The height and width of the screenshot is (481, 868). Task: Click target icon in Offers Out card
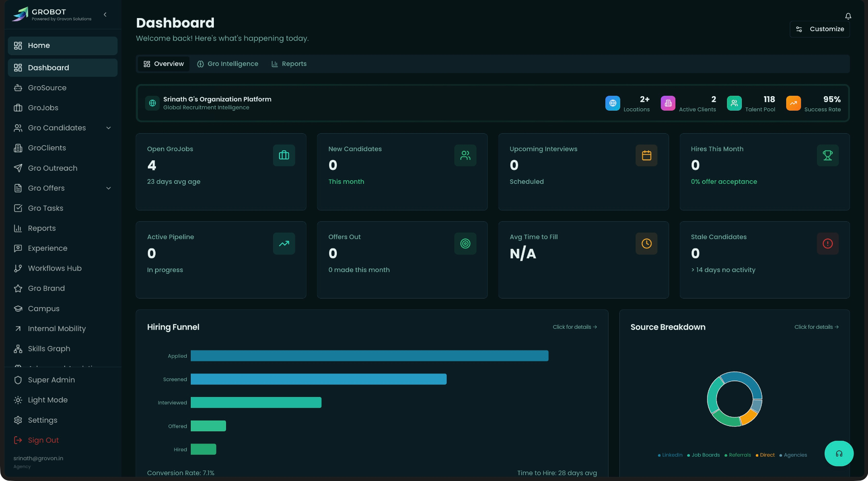(x=465, y=243)
